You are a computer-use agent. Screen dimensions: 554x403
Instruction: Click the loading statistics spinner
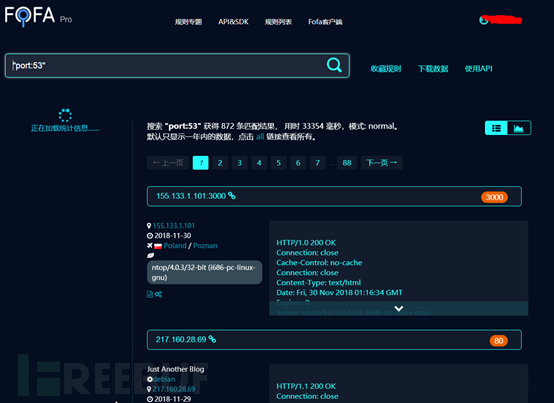pyautogui.click(x=65, y=115)
